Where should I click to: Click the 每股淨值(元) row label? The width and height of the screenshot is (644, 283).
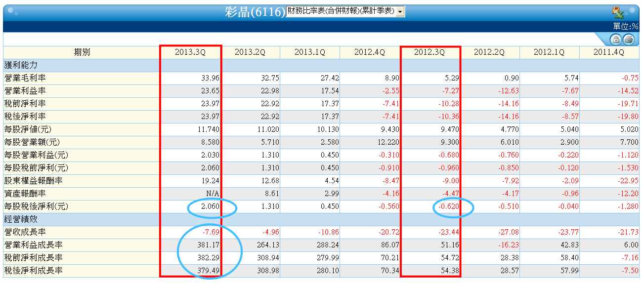tap(28, 129)
